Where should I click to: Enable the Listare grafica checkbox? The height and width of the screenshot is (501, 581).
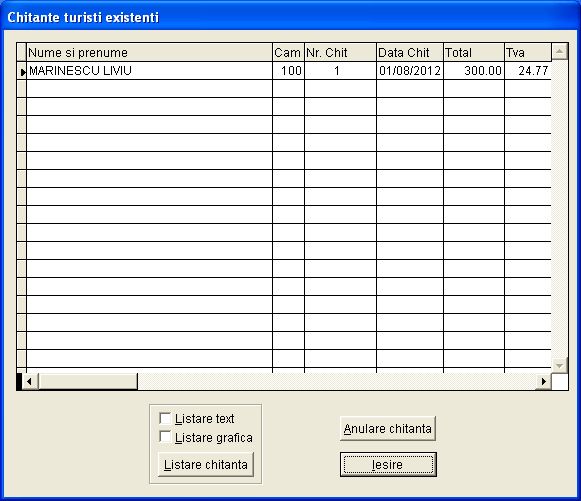pyautogui.click(x=165, y=437)
